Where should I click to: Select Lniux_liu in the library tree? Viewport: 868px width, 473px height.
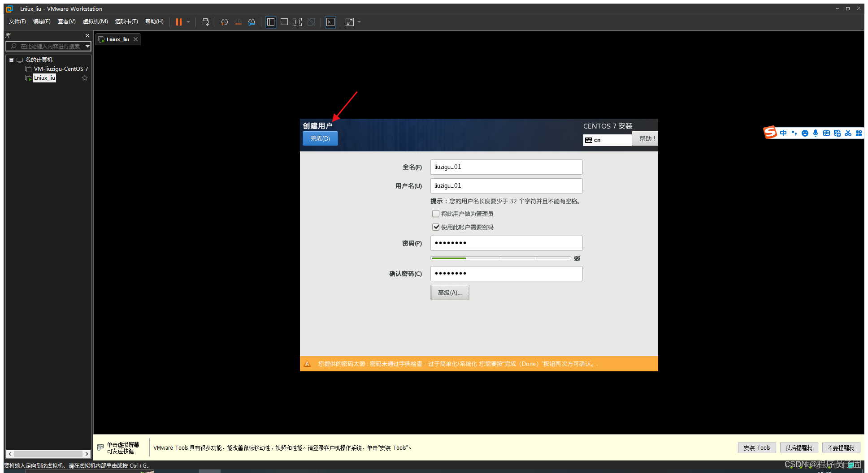(44, 78)
